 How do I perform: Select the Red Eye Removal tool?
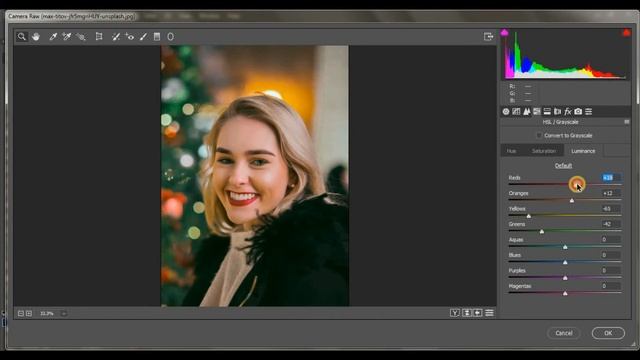[130, 37]
